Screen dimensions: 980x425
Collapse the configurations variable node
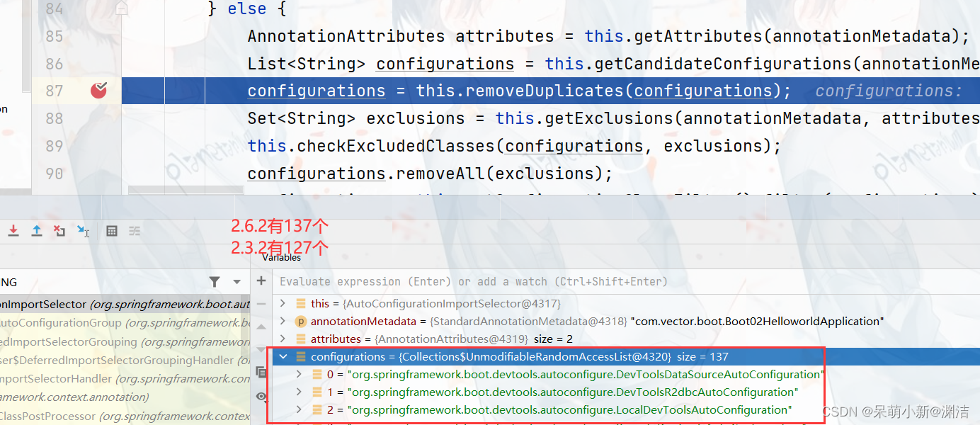tap(283, 356)
